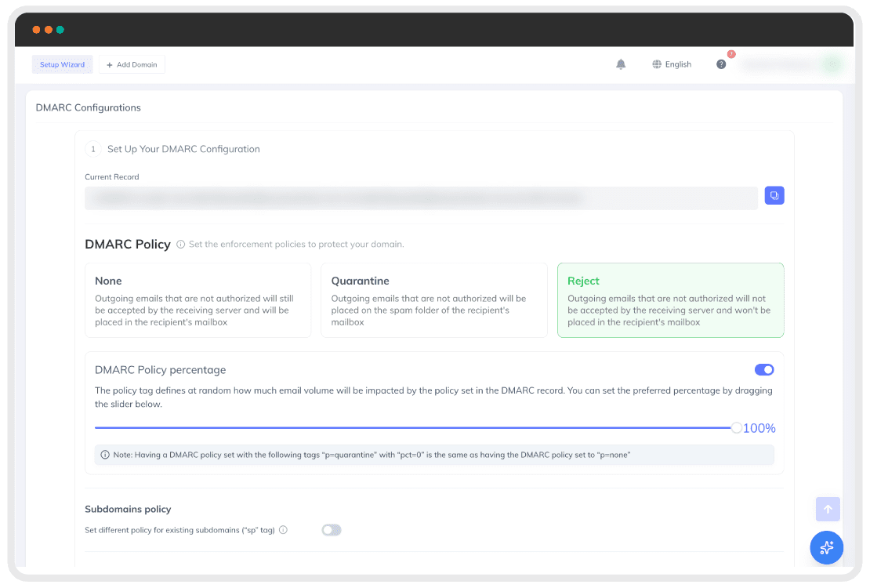Click the note info icon about pct=0
This screenshot has width=870, height=588.
(x=105, y=455)
